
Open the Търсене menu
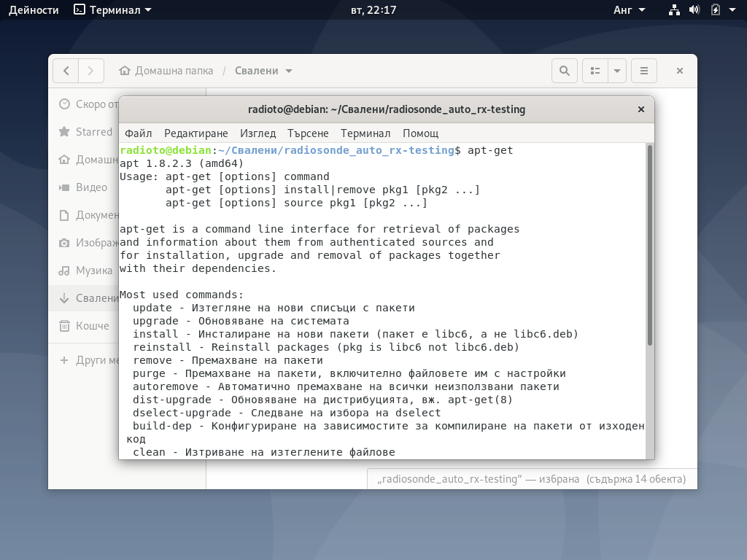coord(308,133)
